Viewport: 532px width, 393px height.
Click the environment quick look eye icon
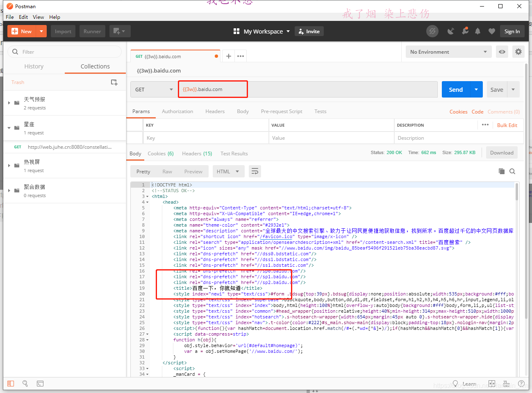[502, 52]
